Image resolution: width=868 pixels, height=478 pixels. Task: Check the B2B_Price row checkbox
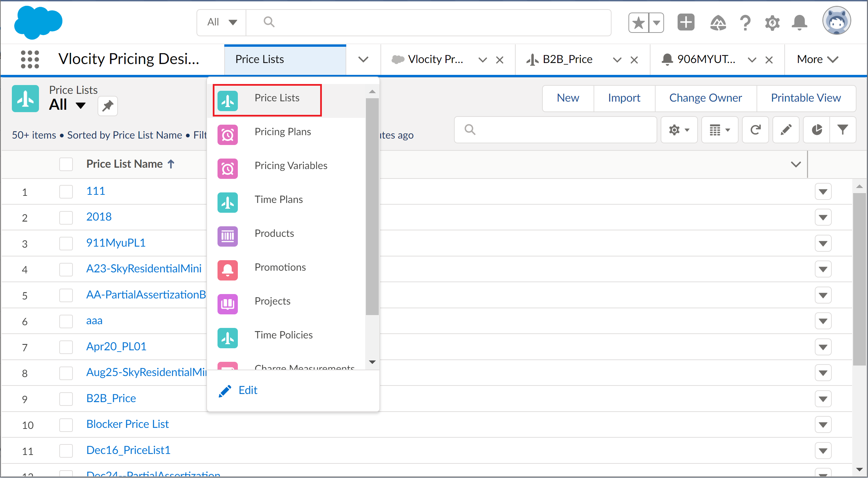click(66, 399)
